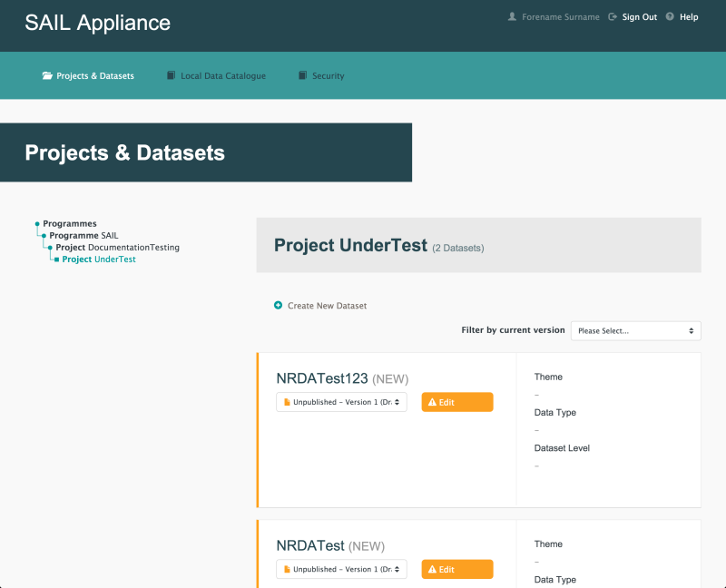Click the Security shield icon in navigation
The image size is (726, 588).
300,75
